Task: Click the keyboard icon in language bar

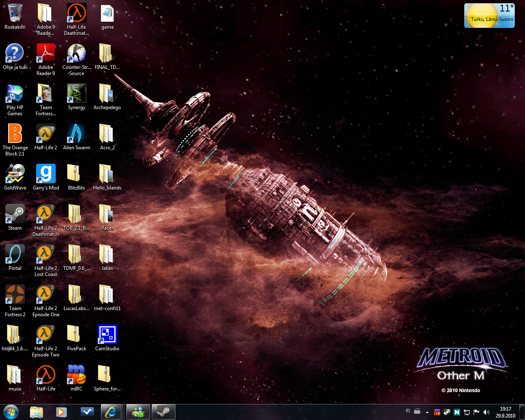Action: (x=417, y=411)
